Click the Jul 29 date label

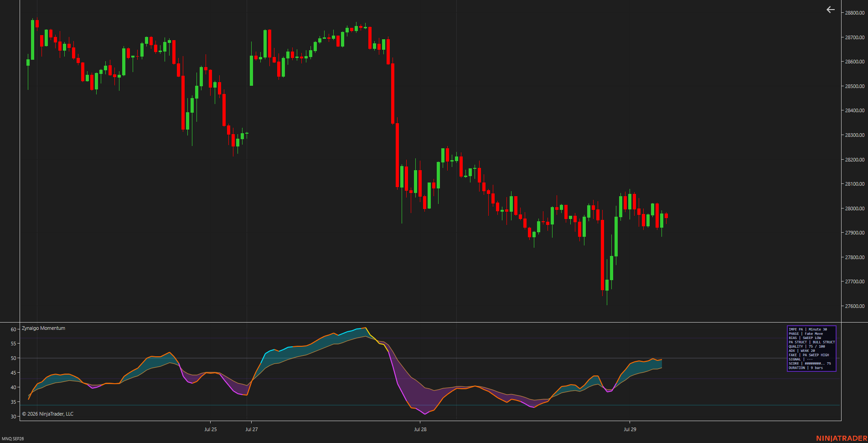pyautogui.click(x=630, y=429)
